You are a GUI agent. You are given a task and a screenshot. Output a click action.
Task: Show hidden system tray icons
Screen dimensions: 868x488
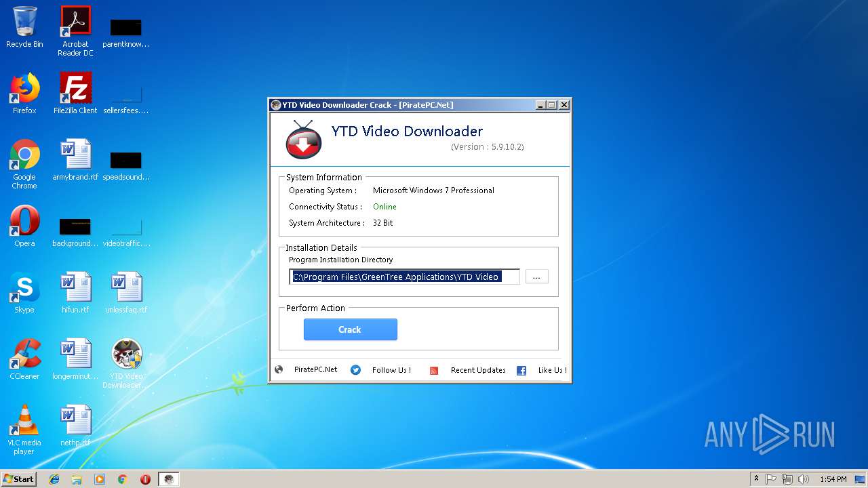pyautogui.click(x=756, y=479)
